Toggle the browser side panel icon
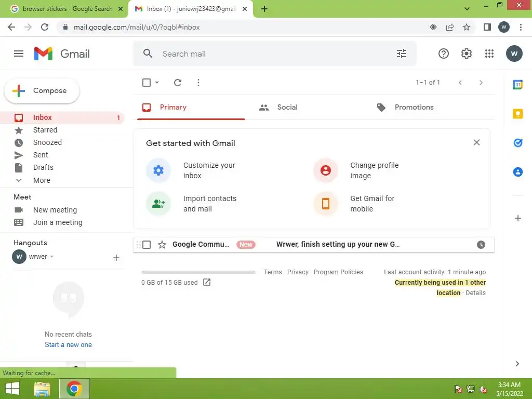Viewport: 532px width, 399px height. 487,27
